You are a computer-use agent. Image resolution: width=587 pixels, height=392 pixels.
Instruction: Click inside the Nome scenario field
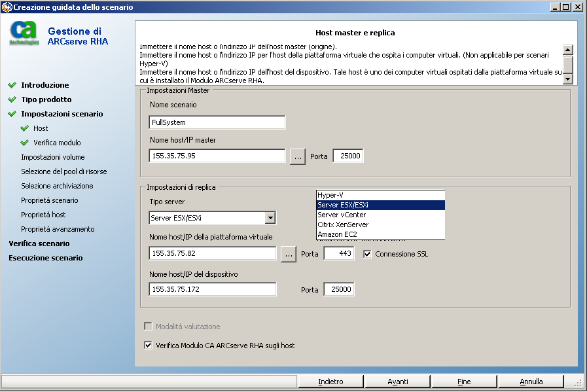click(216, 122)
